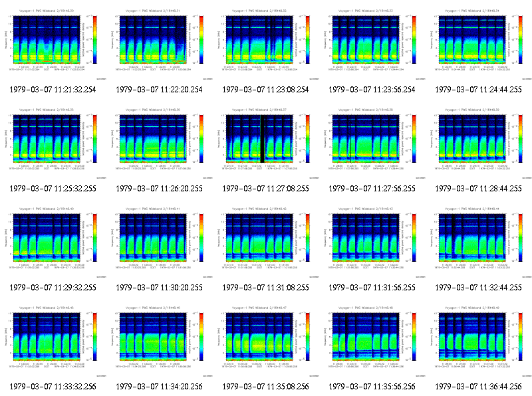Open the 11:32:44.255 spectrogram thumbnail
The image size is (532, 396).
pos(479,242)
